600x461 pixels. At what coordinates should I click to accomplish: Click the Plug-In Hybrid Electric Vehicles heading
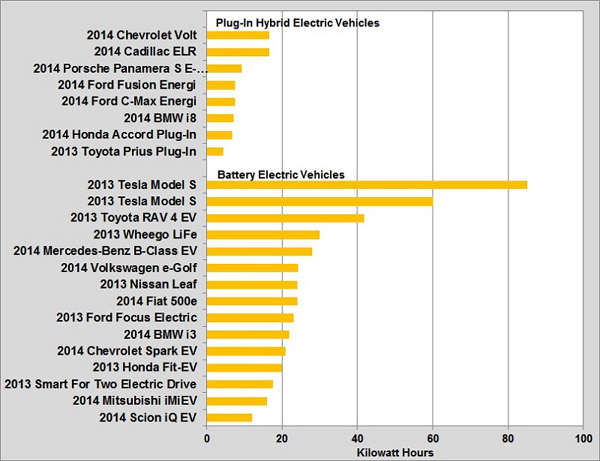(298, 23)
